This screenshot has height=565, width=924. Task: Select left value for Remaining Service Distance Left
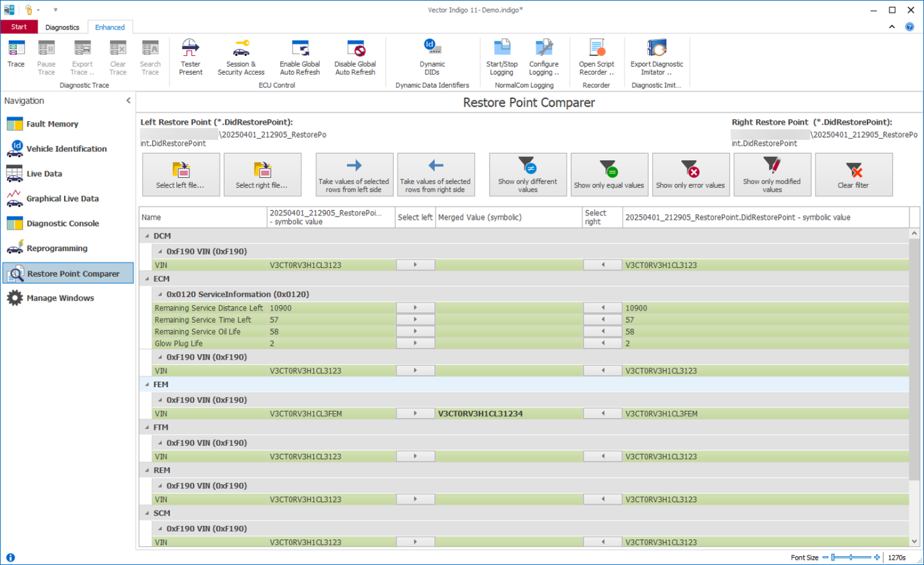pyautogui.click(x=416, y=308)
